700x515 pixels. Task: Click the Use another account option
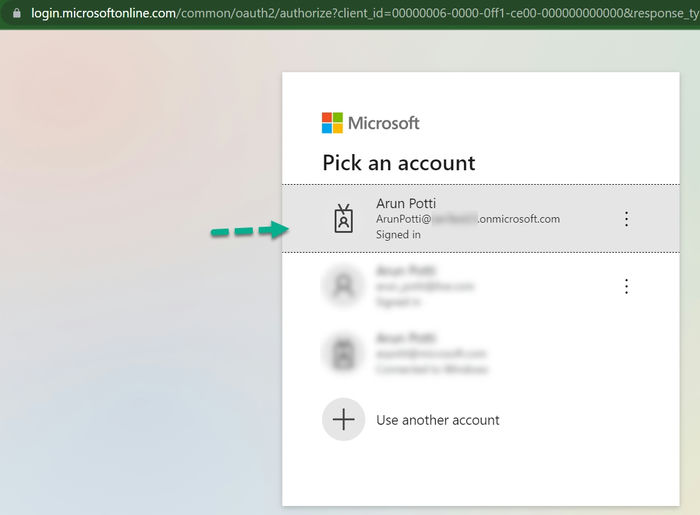(x=481, y=419)
